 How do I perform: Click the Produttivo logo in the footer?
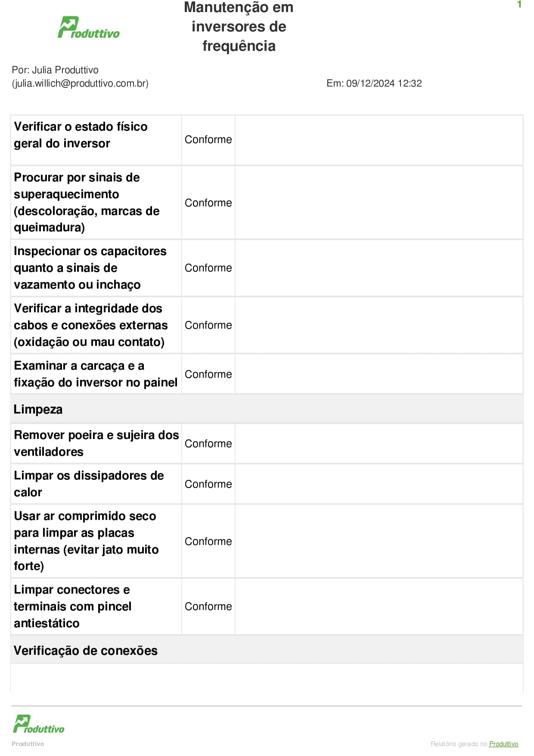pyautogui.click(x=38, y=725)
